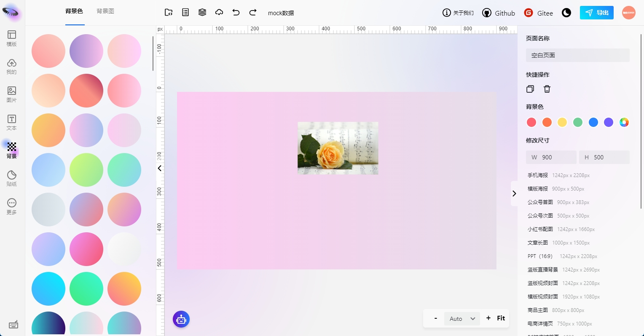Open the Auto zoom level dropdown
Screen dimensions: 644x336
462,319
